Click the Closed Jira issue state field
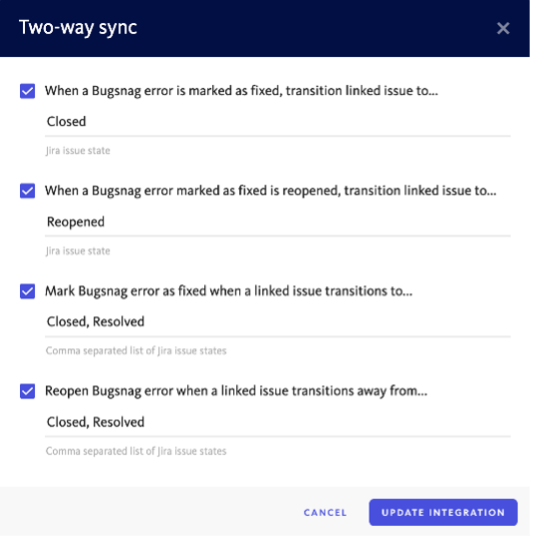The width and height of the screenshot is (534, 540). tap(278, 122)
